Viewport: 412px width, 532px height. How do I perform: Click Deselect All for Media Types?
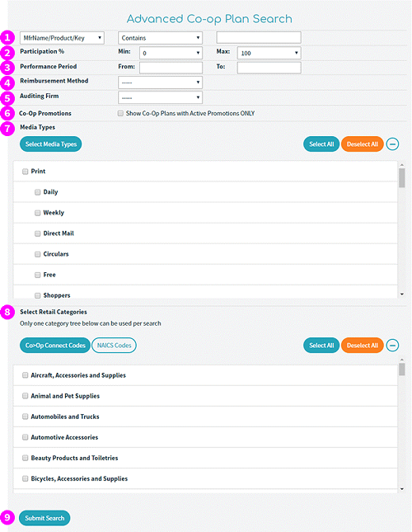(x=363, y=144)
